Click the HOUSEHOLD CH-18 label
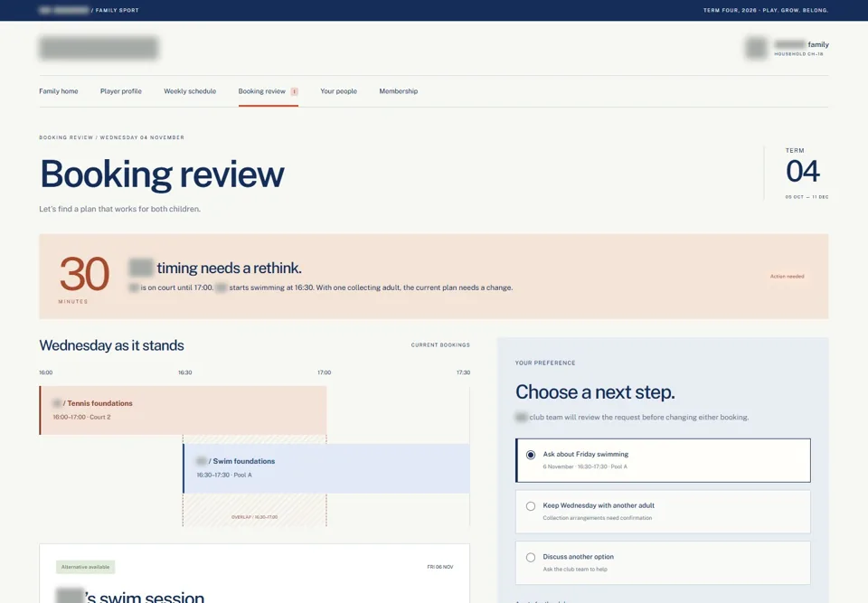Image resolution: width=868 pixels, height=603 pixels. [x=798, y=54]
